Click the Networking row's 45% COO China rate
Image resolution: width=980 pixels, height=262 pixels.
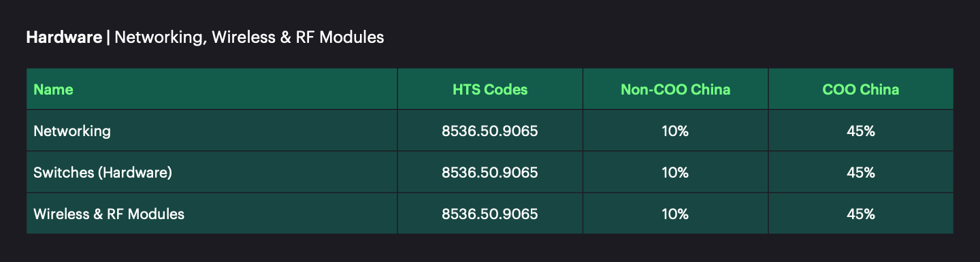pos(861,131)
